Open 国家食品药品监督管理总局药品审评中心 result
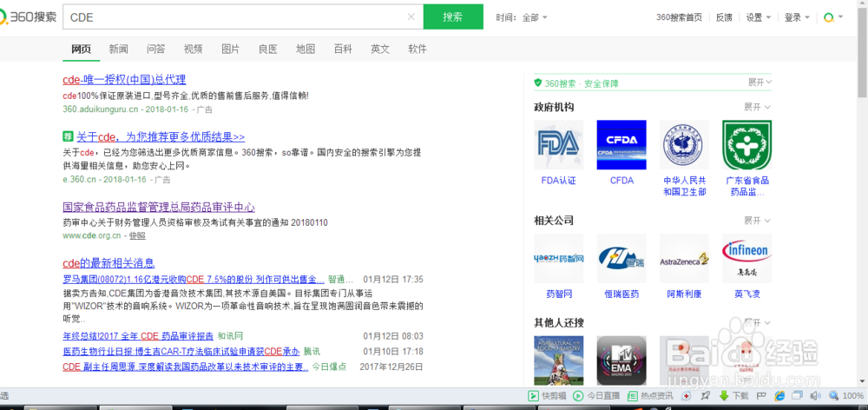 [x=159, y=208]
